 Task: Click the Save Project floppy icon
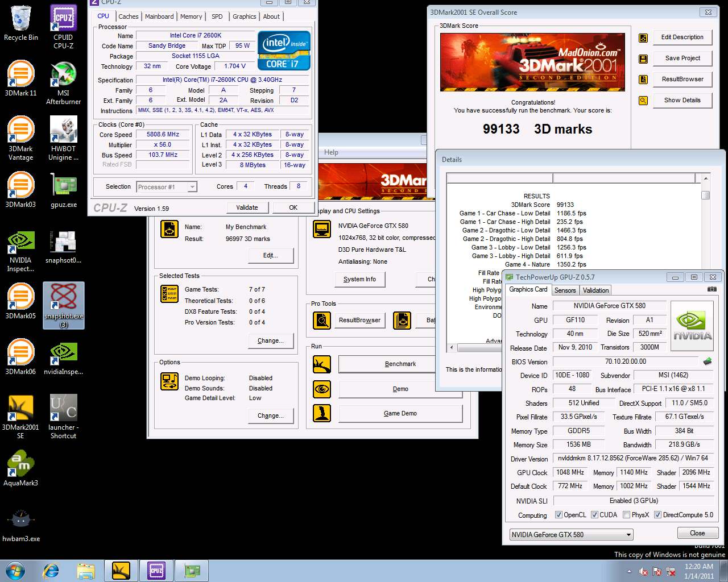[x=643, y=59]
